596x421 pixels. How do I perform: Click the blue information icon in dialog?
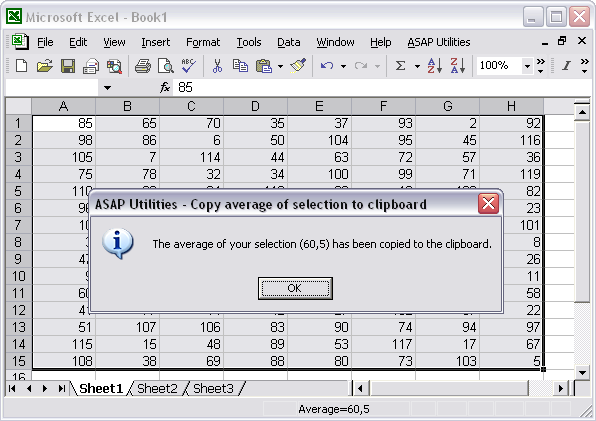[117, 244]
